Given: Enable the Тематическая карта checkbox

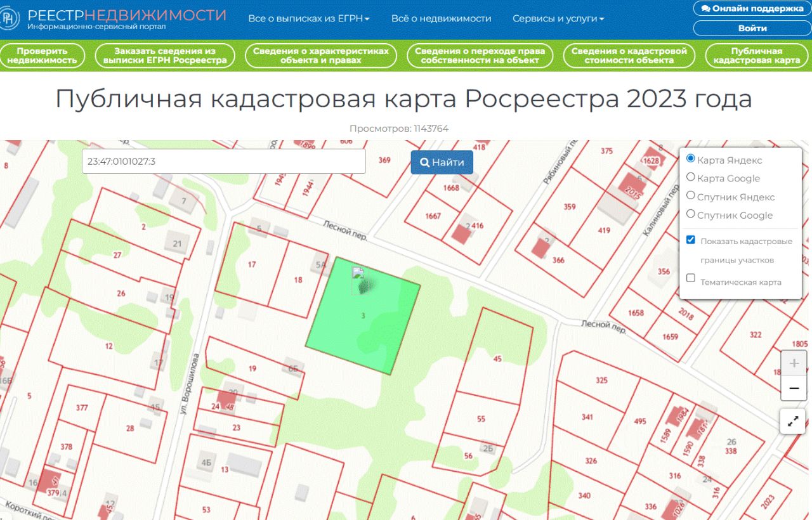Looking at the screenshot, I should [691, 278].
